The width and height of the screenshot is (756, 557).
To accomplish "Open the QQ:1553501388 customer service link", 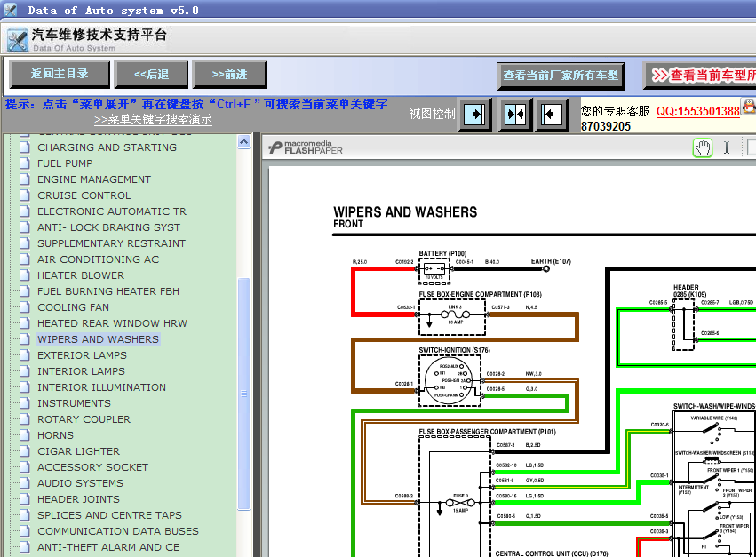I will point(697,111).
